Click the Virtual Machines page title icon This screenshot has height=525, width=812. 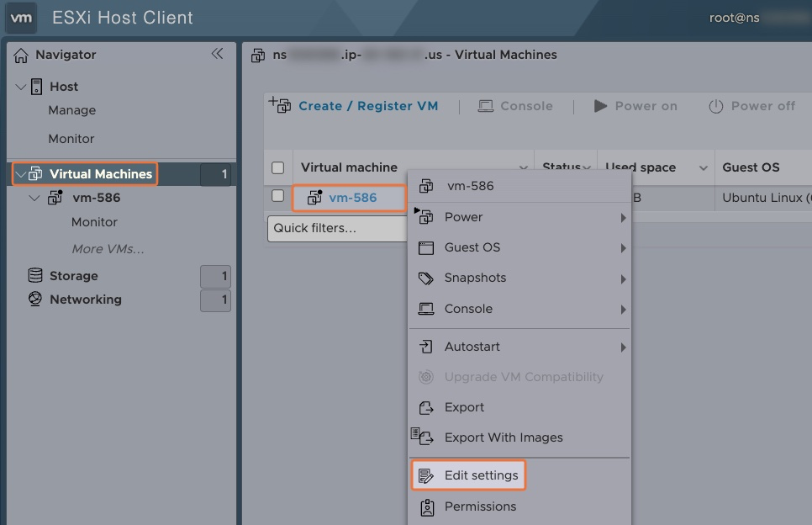pos(258,55)
